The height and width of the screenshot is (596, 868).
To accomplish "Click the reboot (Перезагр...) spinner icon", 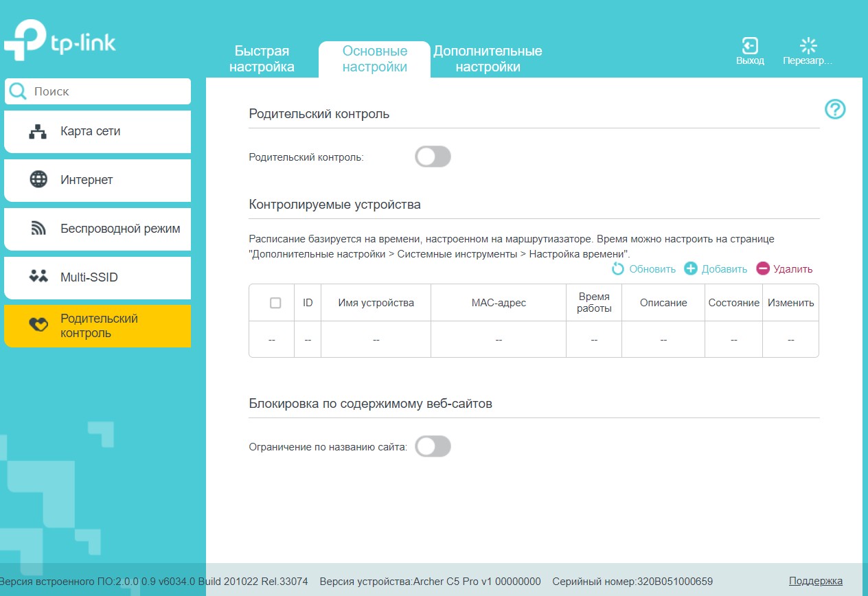I will tap(808, 46).
